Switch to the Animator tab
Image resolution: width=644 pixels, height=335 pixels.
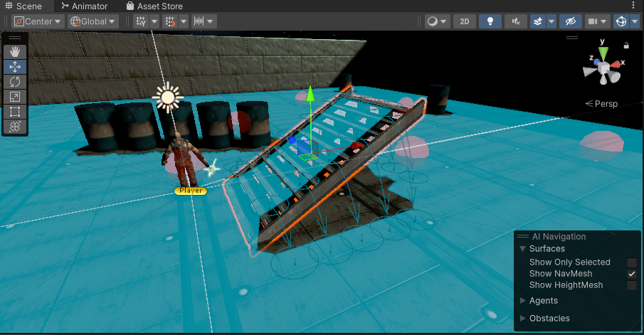click(x=85, y=6)
